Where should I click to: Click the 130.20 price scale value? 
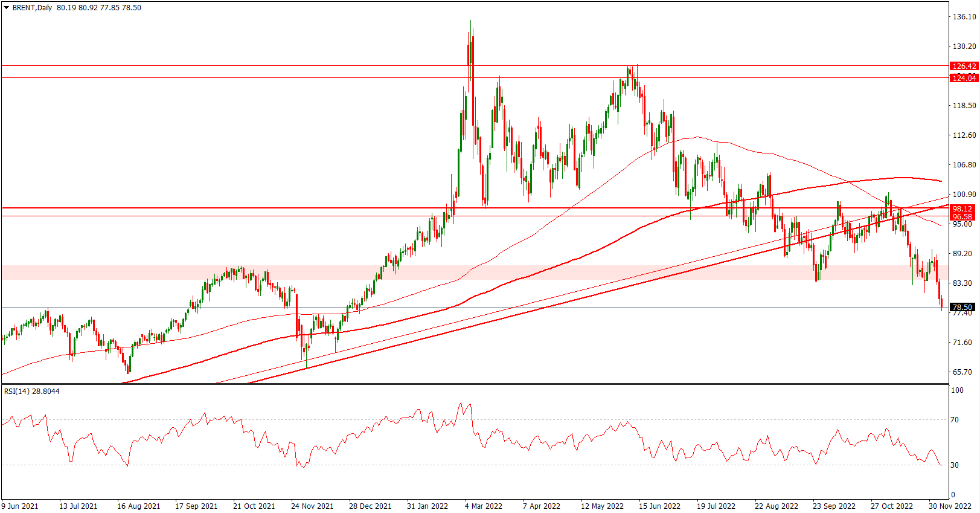[964, 46]
